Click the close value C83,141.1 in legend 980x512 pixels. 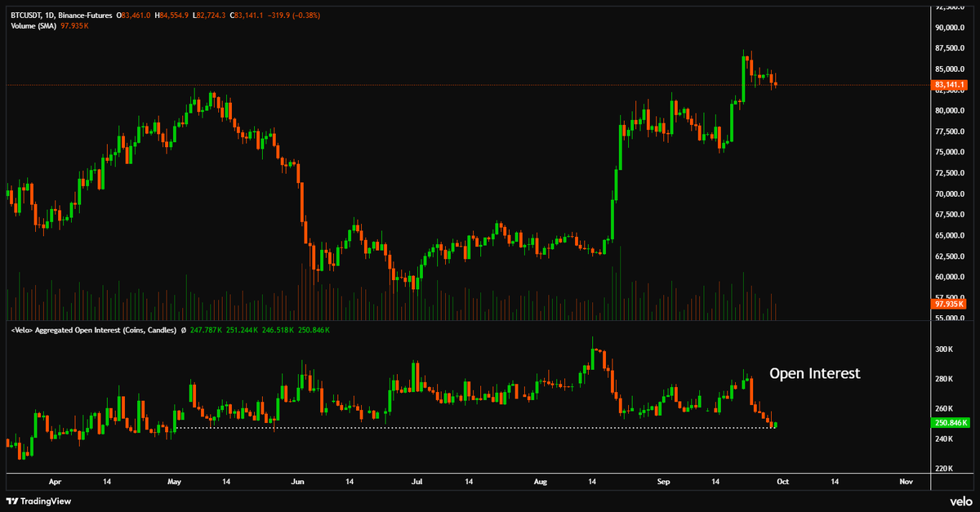click(x=247, y=16)
